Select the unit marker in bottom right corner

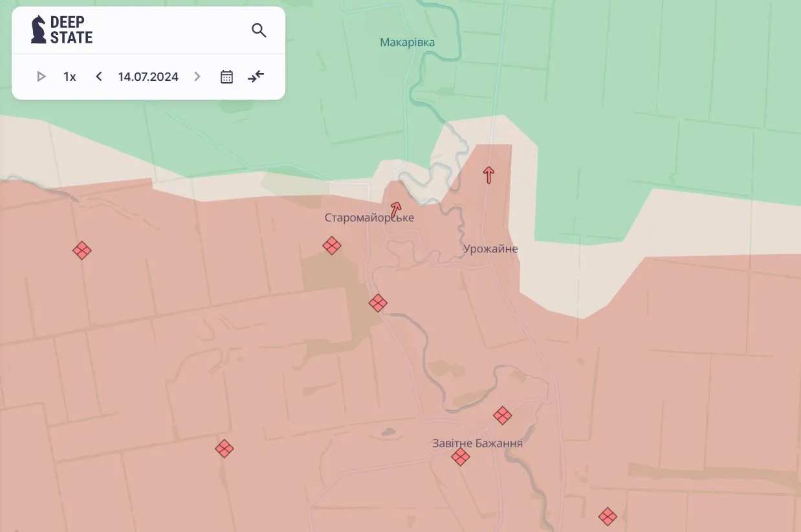(607, 516)
